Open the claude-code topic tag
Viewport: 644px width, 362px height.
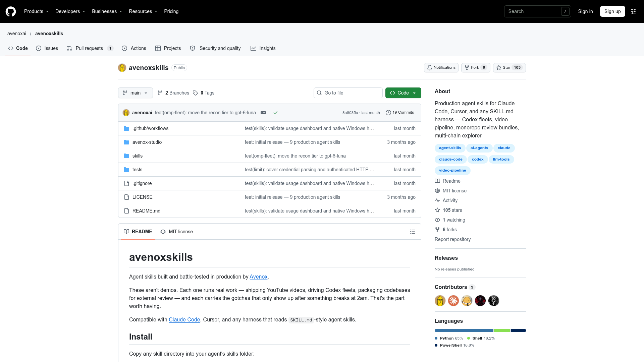click(x=450, y=159)
